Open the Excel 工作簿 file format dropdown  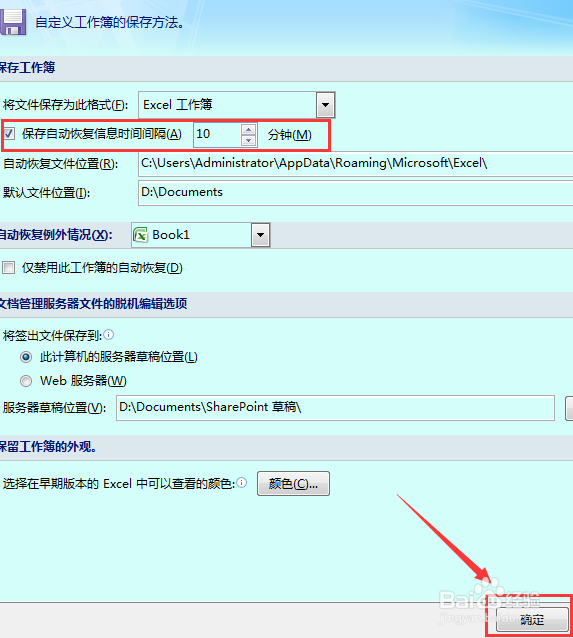[325, 105]
